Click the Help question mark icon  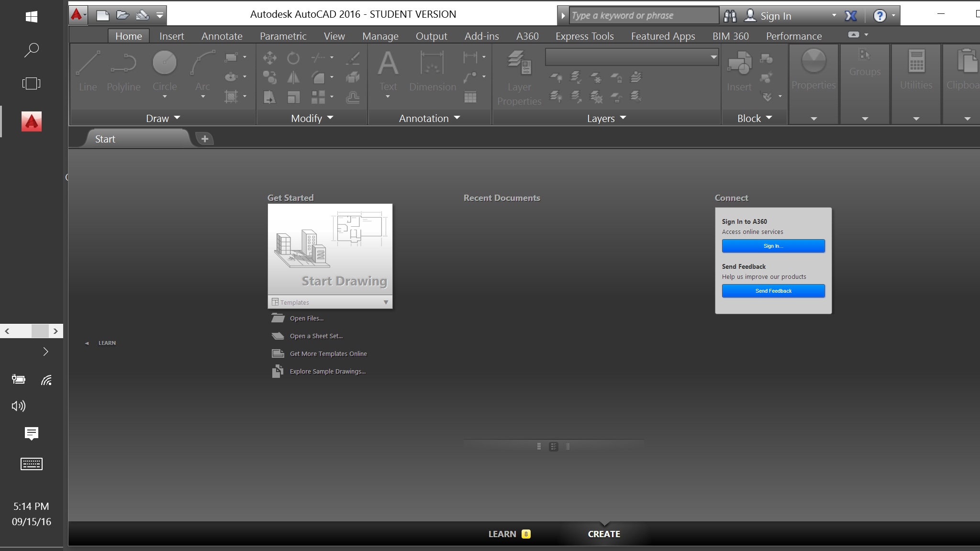pyautogui.click(x=880, y=16)
